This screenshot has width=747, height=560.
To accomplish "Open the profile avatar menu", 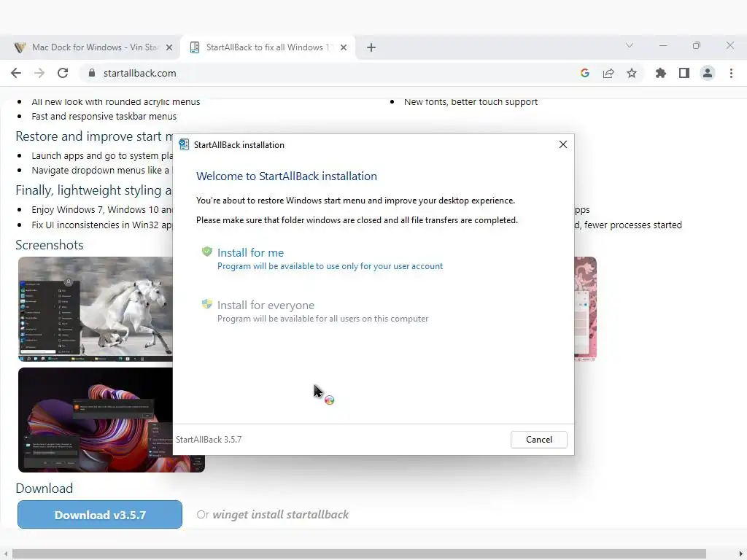I will coord(708,73).
